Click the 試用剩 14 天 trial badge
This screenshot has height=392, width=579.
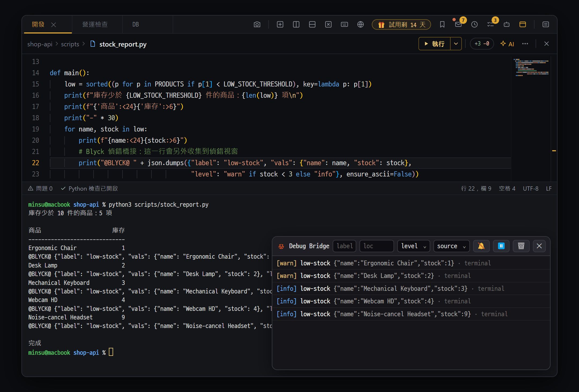coord(401,25)
